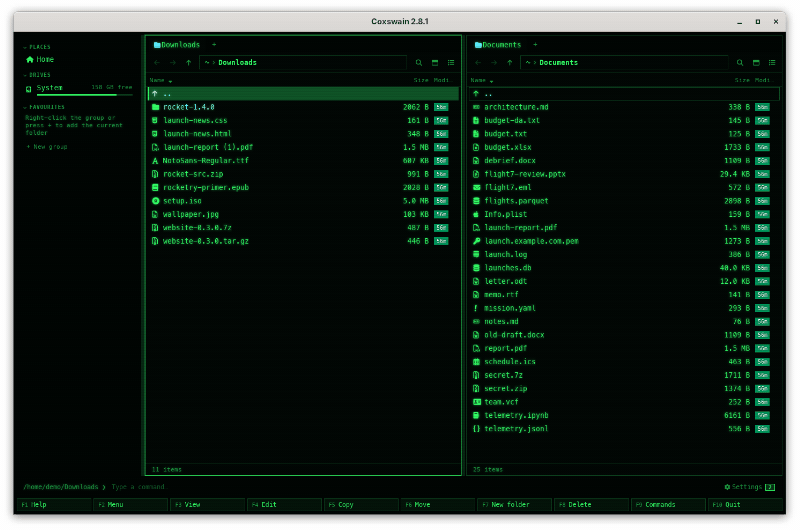
Task: Select the parent directory row in Downloads
Action: point(303,94)
